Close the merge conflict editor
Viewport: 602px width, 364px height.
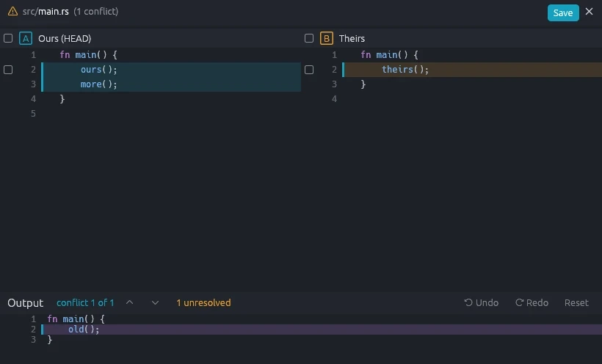click(589, 12)
